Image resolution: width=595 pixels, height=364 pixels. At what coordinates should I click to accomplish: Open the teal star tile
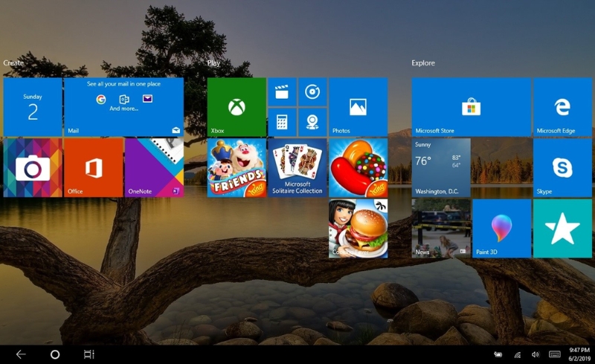(x=562, y=228)
